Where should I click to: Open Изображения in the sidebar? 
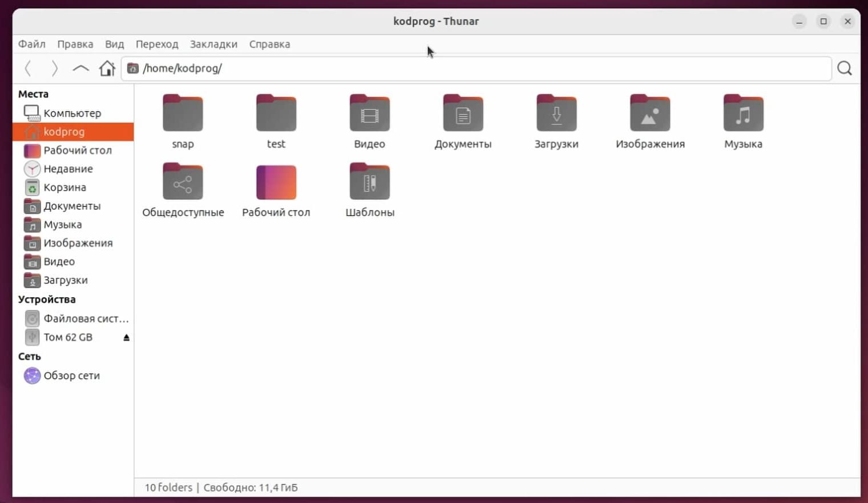click(73, 243)
